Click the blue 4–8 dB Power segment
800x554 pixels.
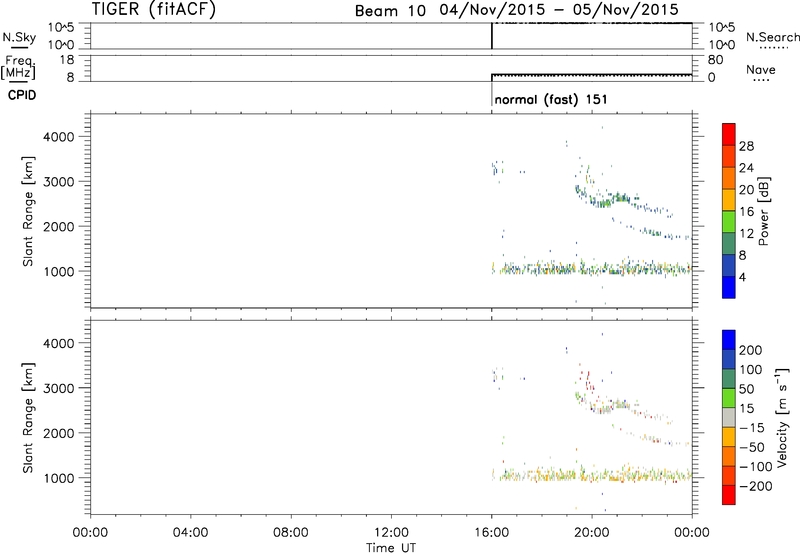(729, 266)
